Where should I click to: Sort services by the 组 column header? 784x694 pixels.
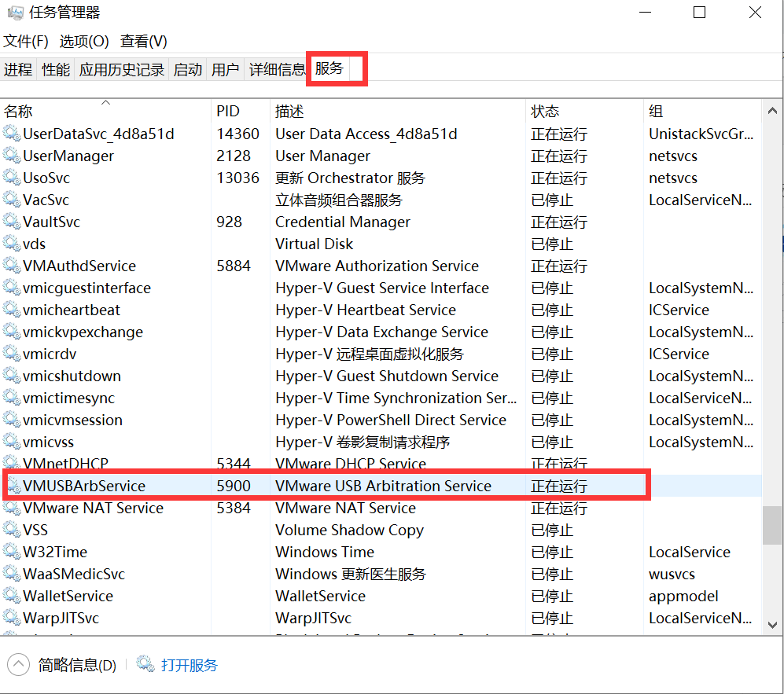coord(703,111)
